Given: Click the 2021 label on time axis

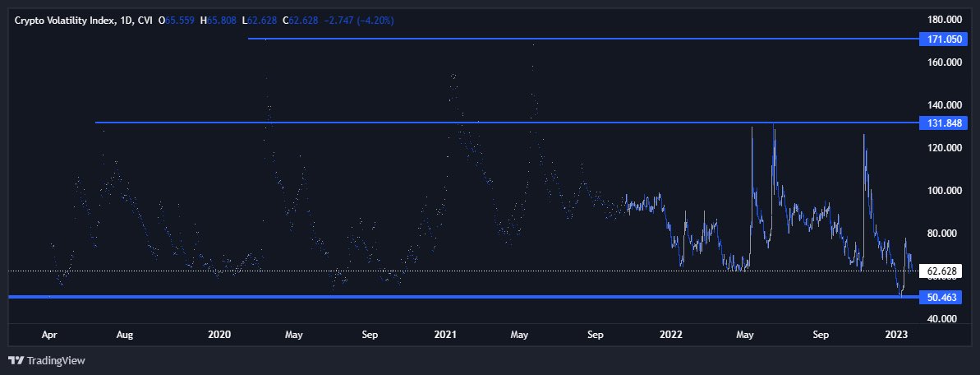Looking at the screenshot, I should (x=445, y=335).
